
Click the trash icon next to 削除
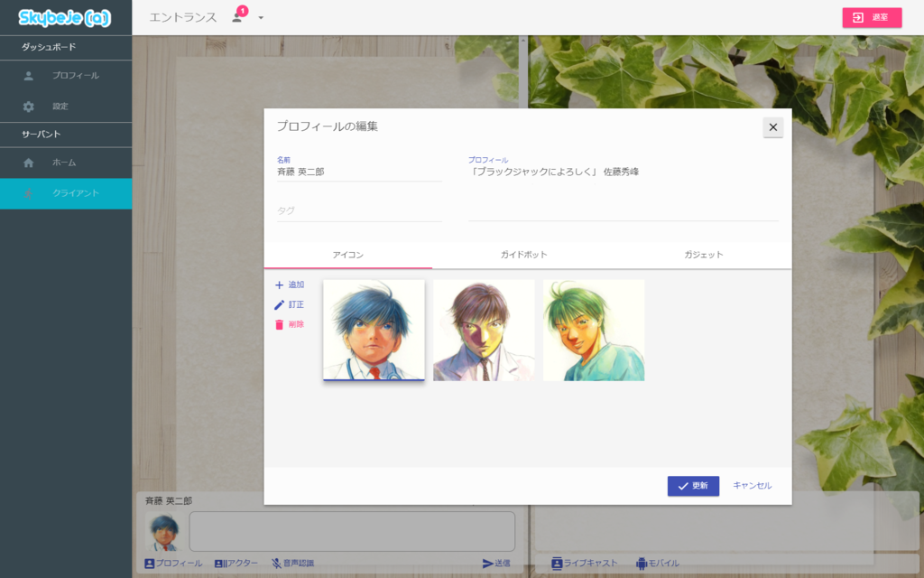click(x=280, y=324)
